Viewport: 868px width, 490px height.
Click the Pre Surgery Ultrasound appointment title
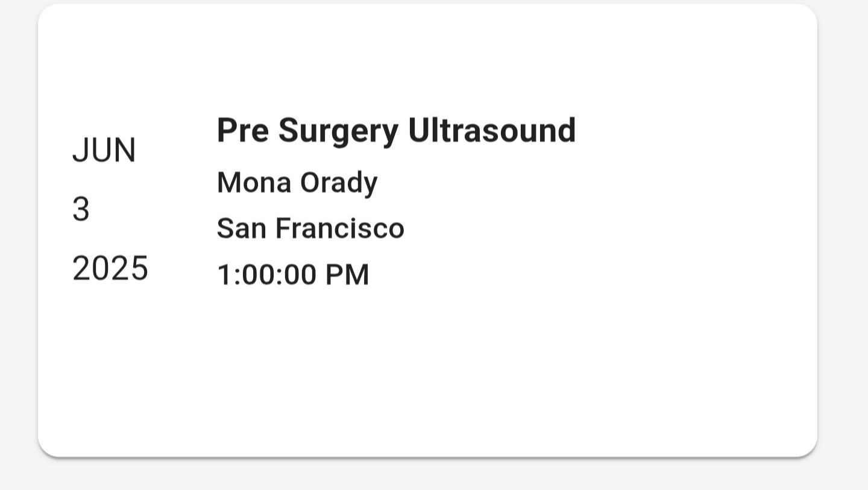coord(396,130)
